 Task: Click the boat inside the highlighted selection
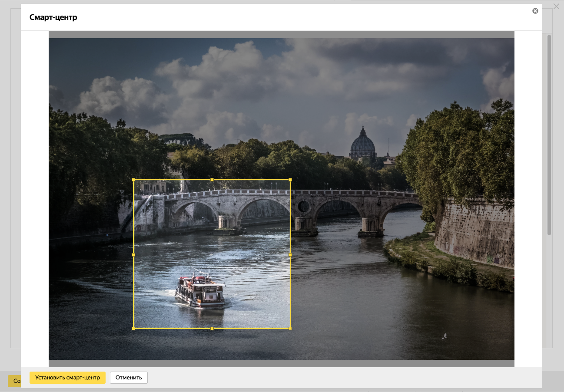(200, 290)
